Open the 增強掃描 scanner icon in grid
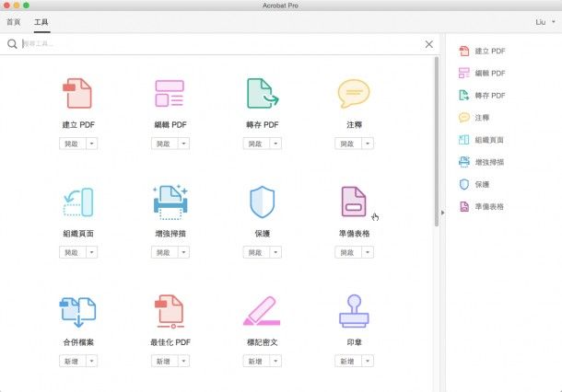This screenshot has height=392, width=562. tap(170, 202)
